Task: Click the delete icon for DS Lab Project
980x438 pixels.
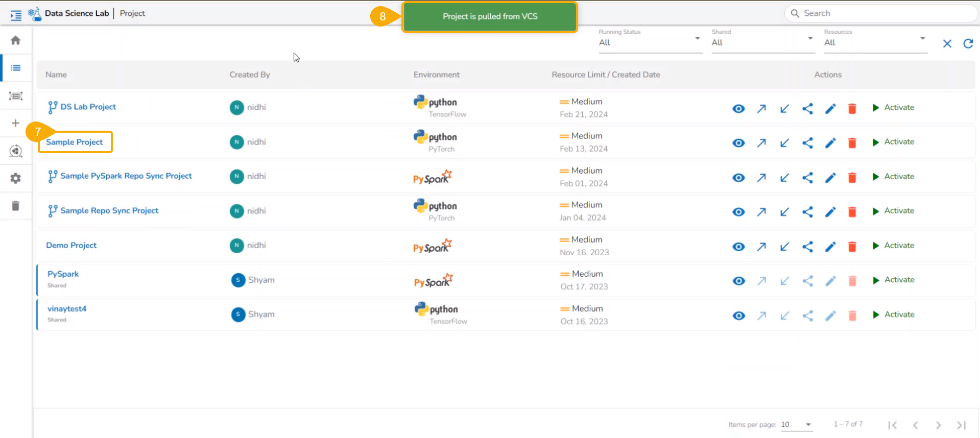Action: point(852,109)
